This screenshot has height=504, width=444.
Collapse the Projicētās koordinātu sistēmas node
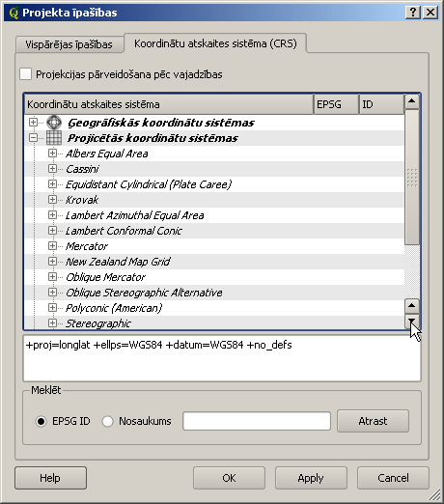point(33,138)
